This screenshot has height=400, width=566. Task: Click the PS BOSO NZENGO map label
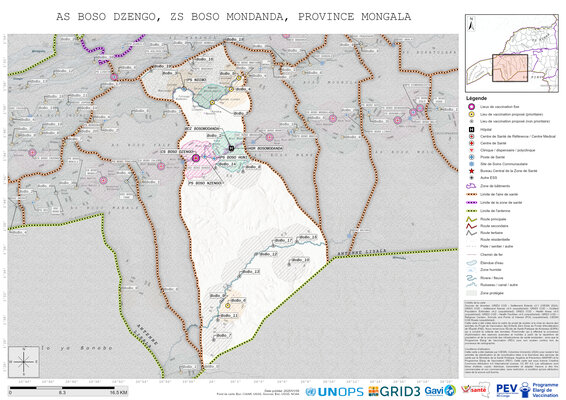tap(205, 183)
